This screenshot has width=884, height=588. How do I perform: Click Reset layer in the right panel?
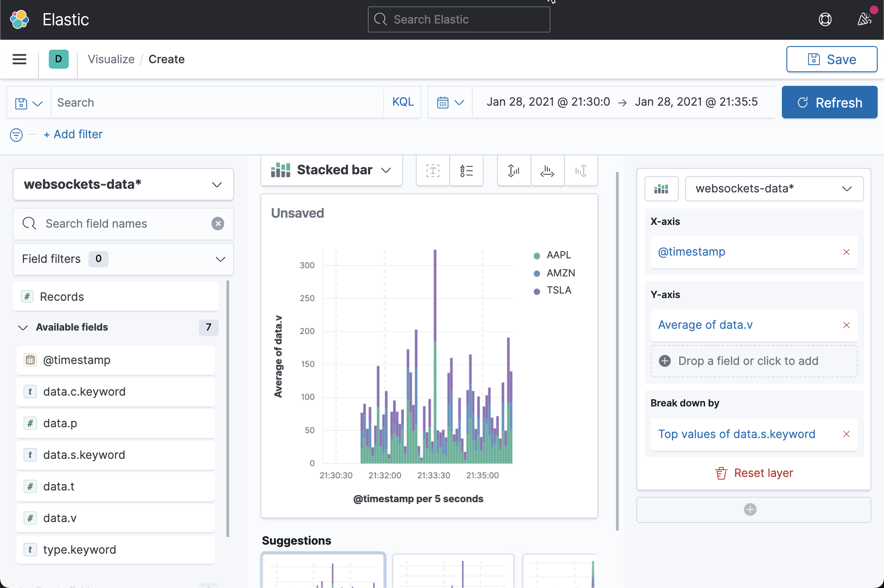(x=753, y=473)
